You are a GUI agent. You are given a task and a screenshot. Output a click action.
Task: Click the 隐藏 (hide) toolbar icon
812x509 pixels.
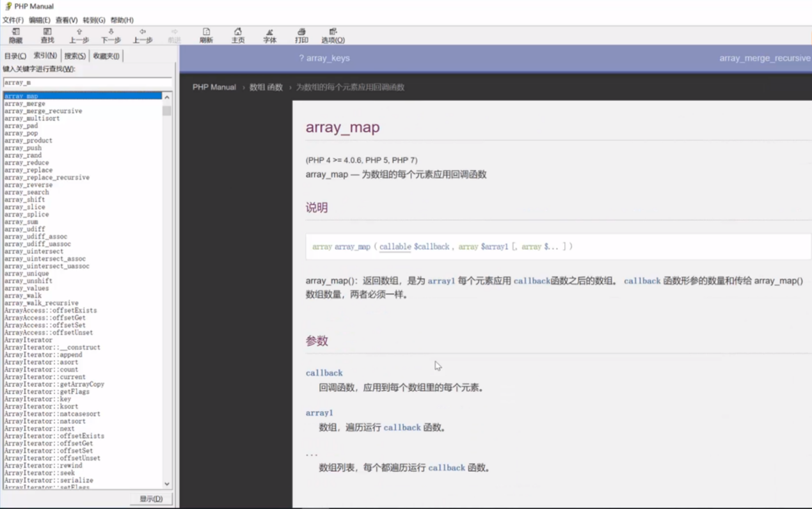pos(15,35)
